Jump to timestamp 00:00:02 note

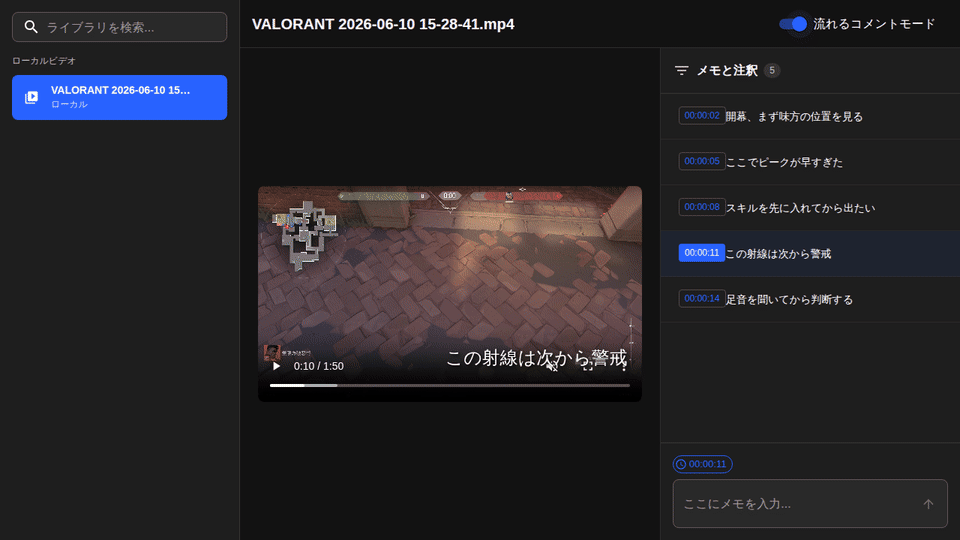pyautogui.click(x=702, y=116)
